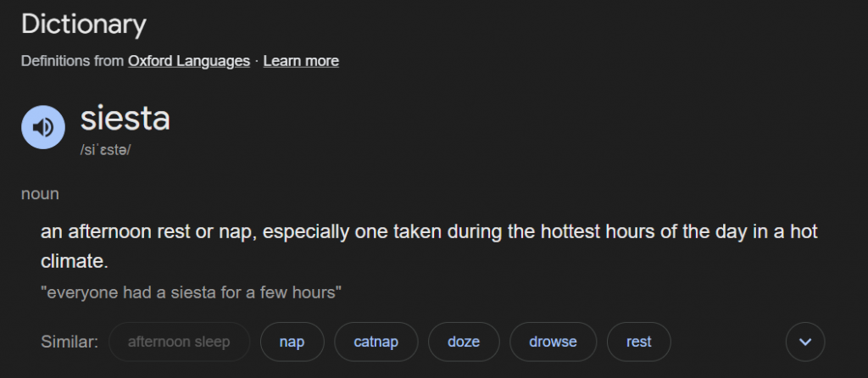Click the example sentence 'everyone had a siesta'
Viewport: 868px width, 378px height.
click(x=191, y=293)
